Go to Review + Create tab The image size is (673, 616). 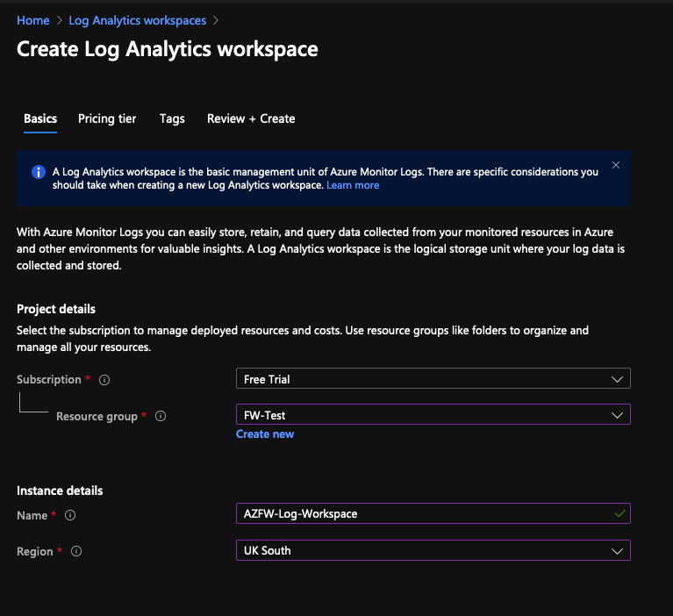[251, 119]
